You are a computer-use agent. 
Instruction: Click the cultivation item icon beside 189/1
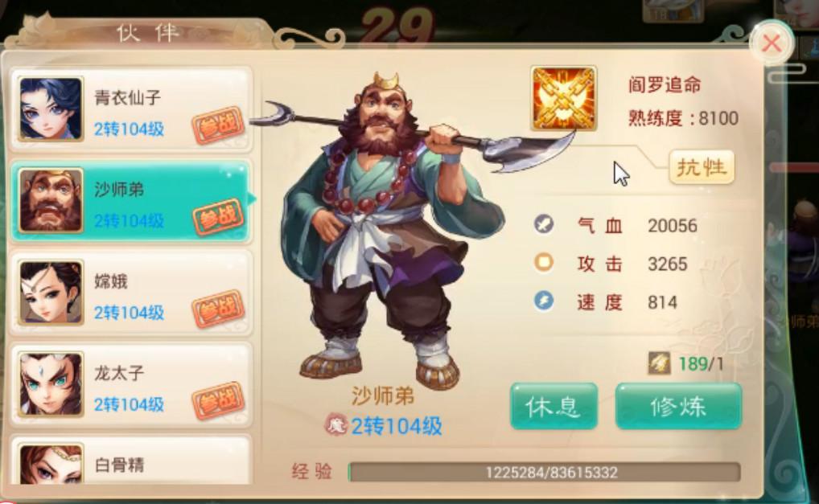[x=660, y=363]
